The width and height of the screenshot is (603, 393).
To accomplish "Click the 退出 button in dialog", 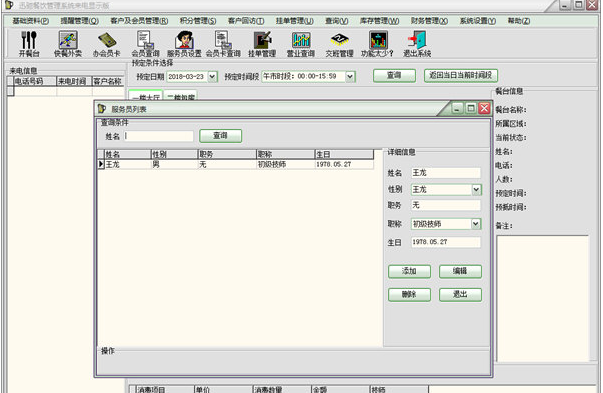I will [460, 295].
